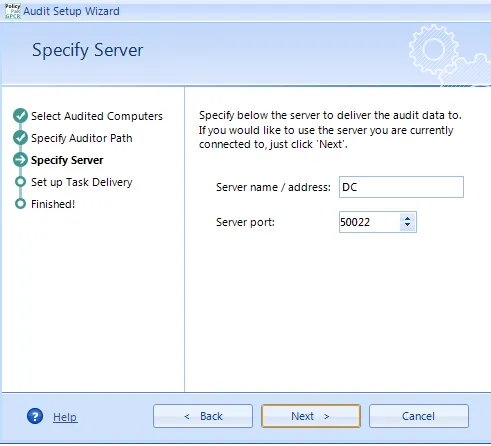Viewport: 491px width, 446px height.
Task: Select the 'Finished!' step label
Action: tap(53, 204)
